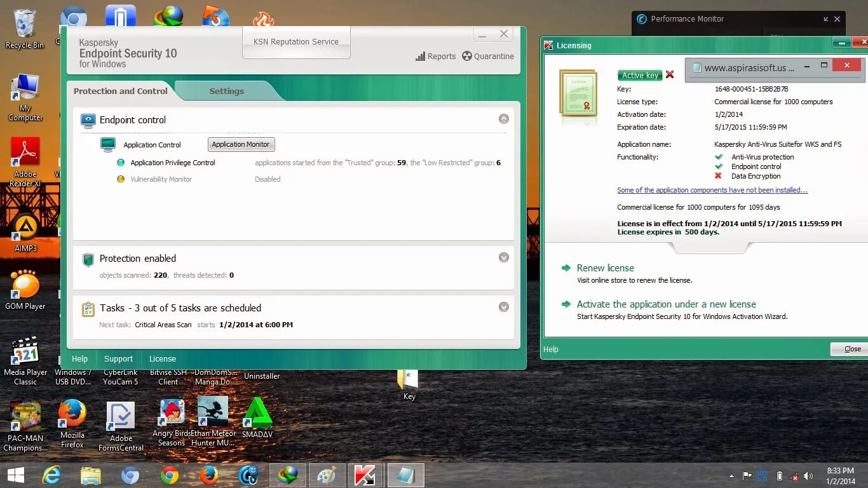
Task: Open Internet Explorer from the taskbar
Action: (52, 475)
